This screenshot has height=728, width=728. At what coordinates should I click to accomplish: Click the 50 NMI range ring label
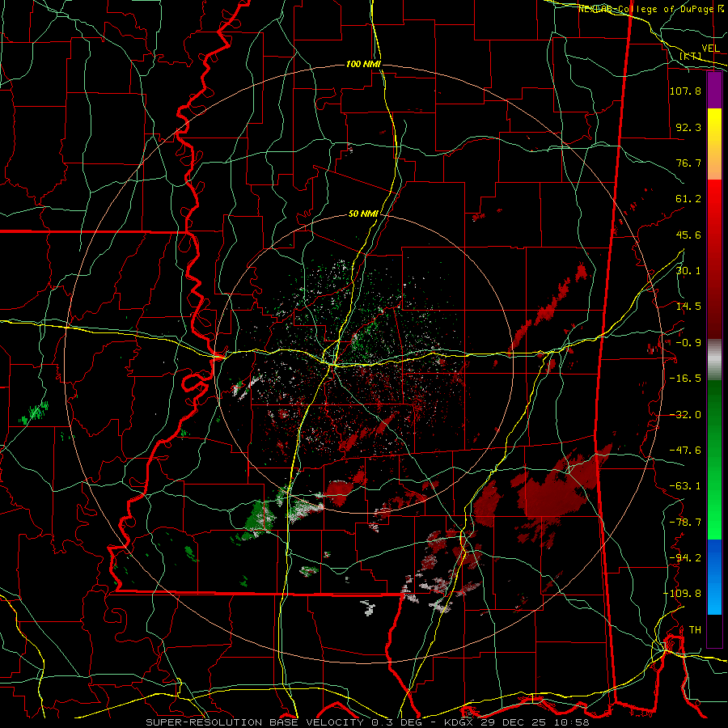363,214
